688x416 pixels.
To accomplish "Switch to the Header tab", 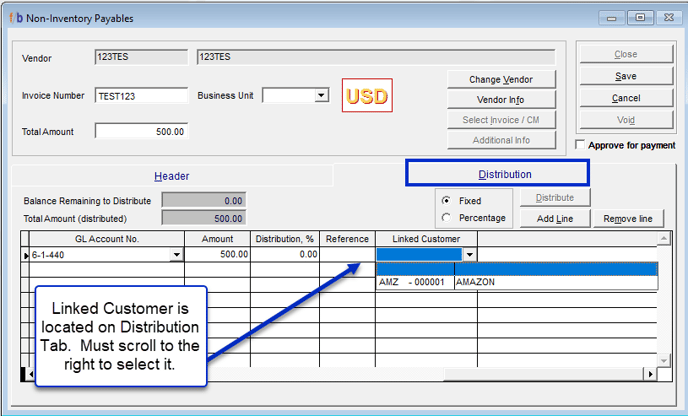I will click(171, 175).
